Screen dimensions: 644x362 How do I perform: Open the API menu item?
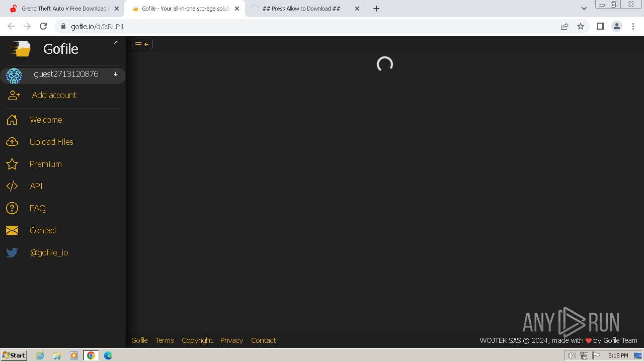tap(36, 186)
